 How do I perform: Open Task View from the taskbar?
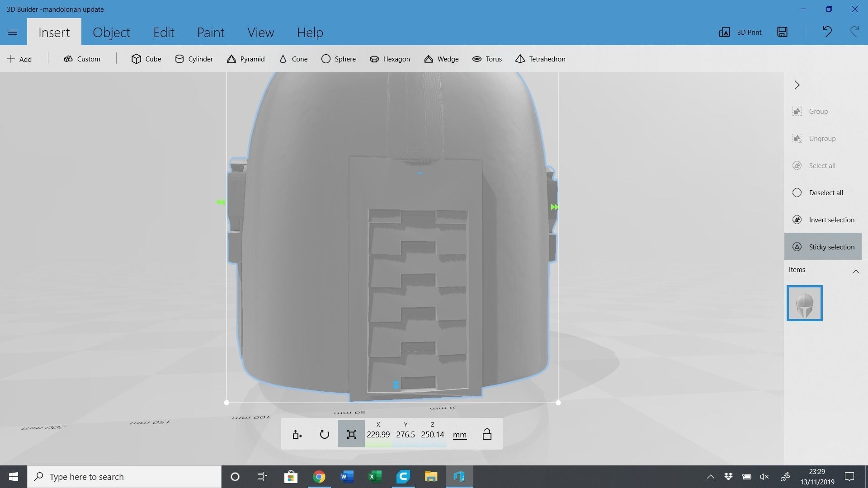pyautogui.click(x=262, y=477)
